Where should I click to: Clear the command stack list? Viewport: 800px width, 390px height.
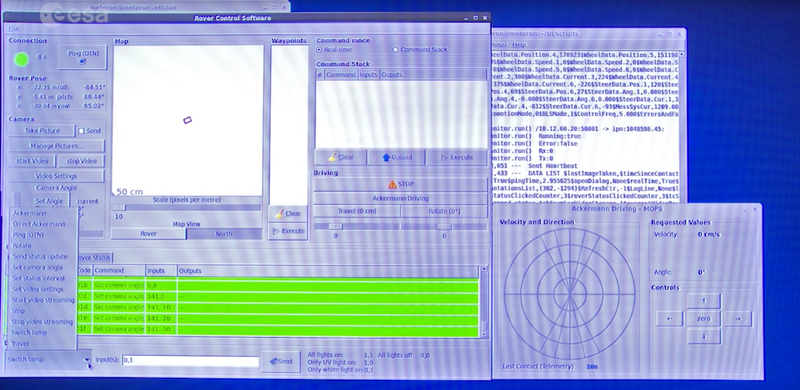[341, 157]
